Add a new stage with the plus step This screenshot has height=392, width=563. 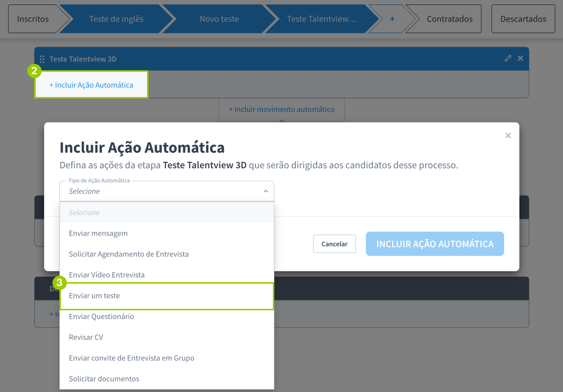point(392,19)
